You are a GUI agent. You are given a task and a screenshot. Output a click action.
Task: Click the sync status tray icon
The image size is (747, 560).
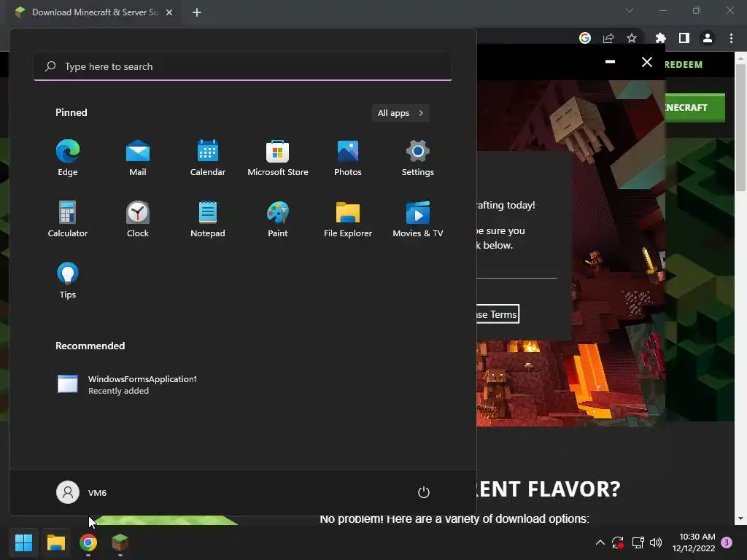(618, 542)
